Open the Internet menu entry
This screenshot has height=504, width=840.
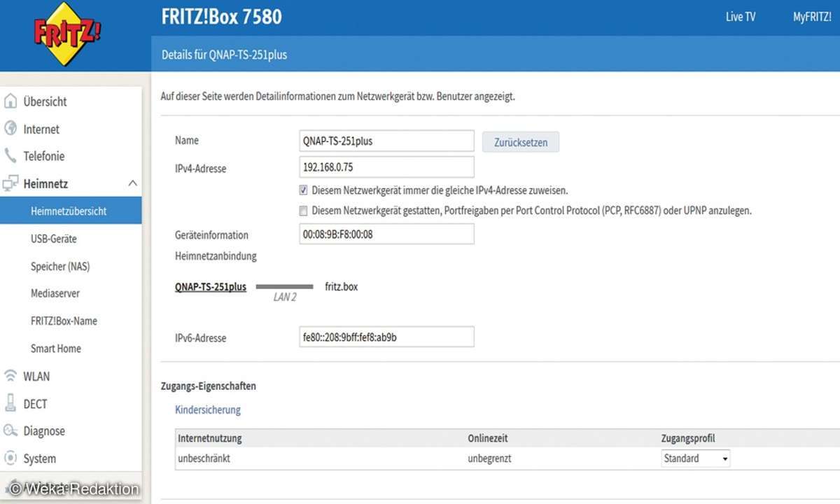coord(41,129)
